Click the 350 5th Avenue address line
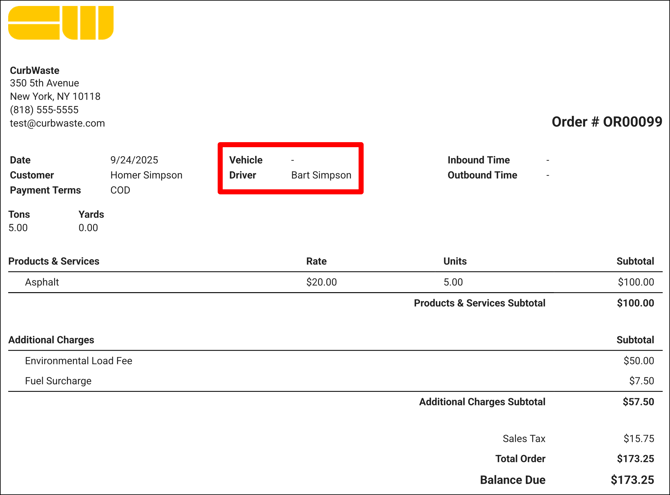The width and height of the screenshot is (670, 495). pos(44,84)
